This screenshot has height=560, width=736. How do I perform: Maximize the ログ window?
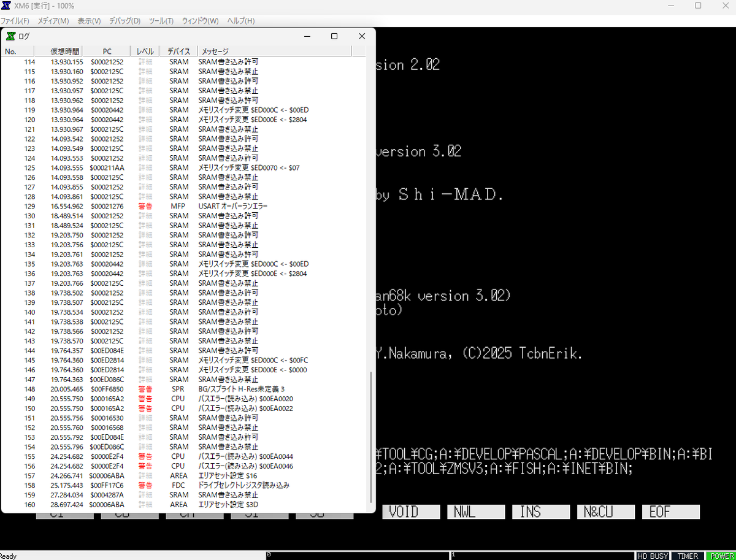[x=334, y=36]
